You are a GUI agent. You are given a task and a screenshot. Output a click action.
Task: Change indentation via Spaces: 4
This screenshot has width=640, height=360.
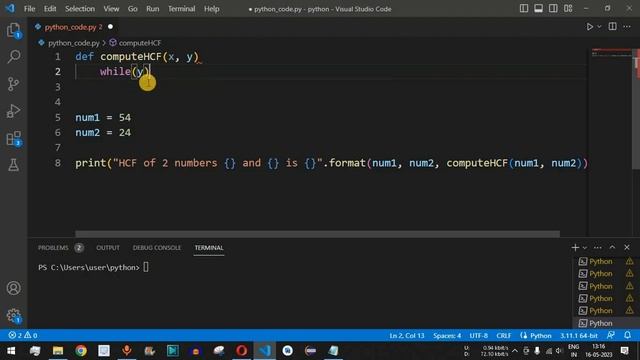(447, 336)
